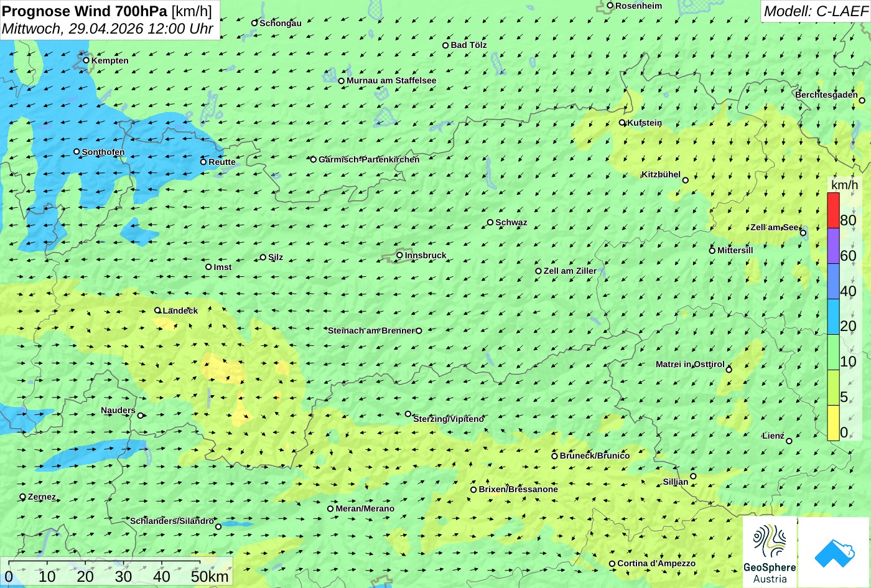Select the Steinach am Brenner marker
Screen dimensions: 871x588
(419, 330)
